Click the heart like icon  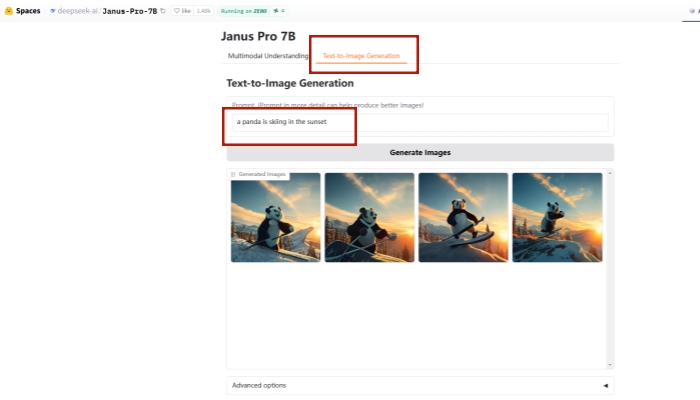pyautogui.click(x=178, y=10)
